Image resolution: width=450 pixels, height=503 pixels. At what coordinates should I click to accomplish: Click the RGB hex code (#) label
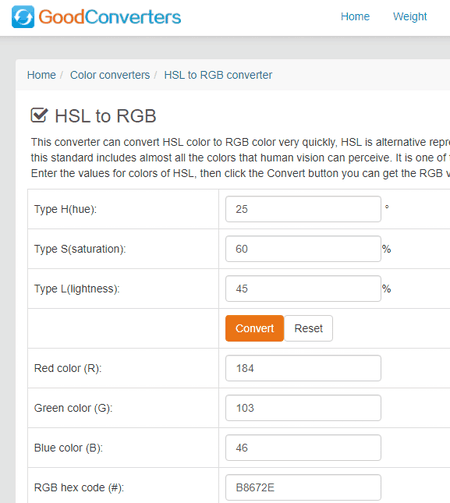click(79, 488)
